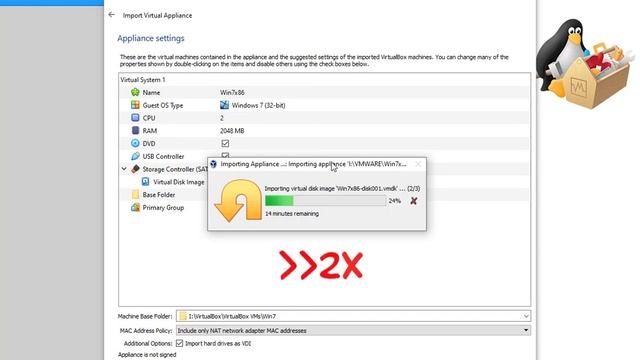Image resolution: width=640 pixels, height=360 pixels.
Task: Click the orange import arrow graphic in dialog
Action: [x=238, y=200]
